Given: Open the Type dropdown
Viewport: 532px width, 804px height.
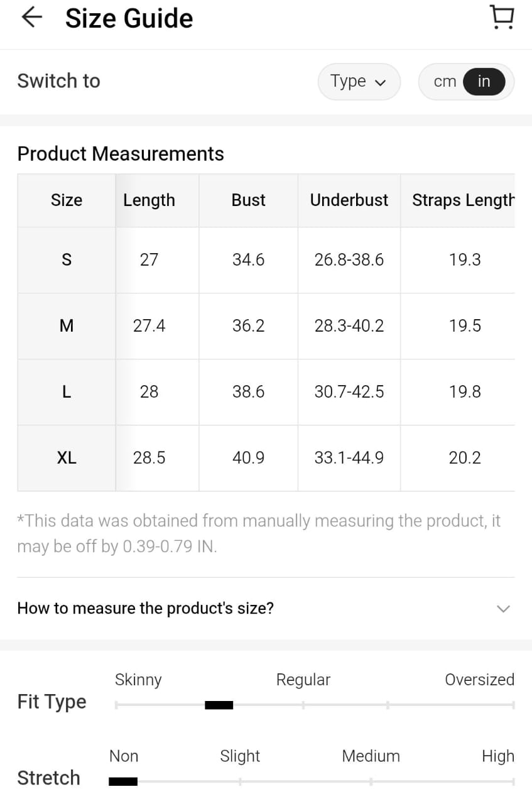Looking at the screenshot, I should tap(359, 82).
